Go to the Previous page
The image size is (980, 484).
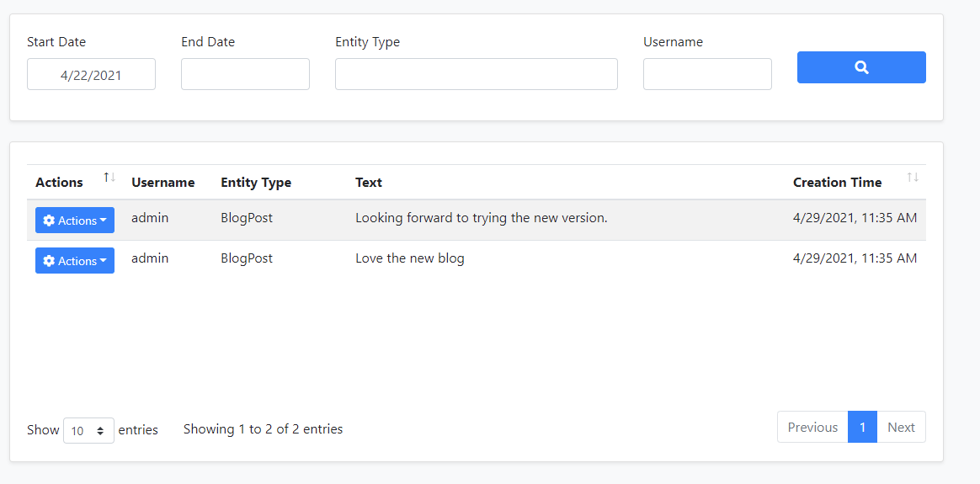coord(812,427)
